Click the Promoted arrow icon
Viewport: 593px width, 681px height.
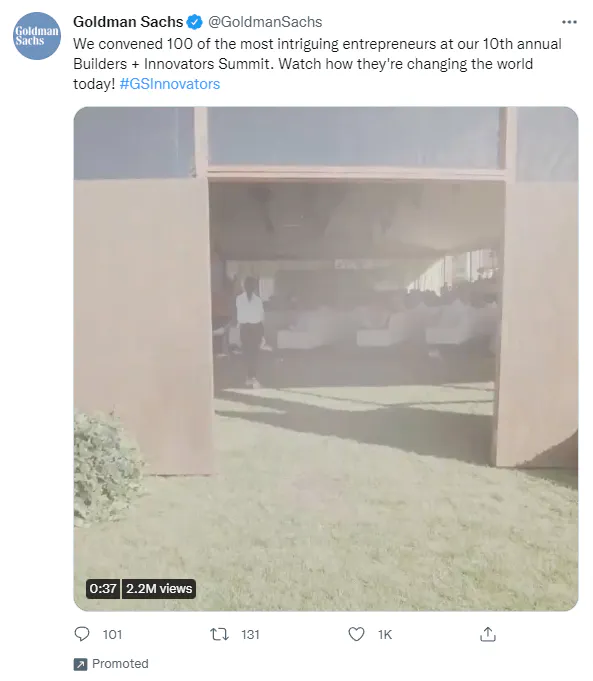coord(80,664)
